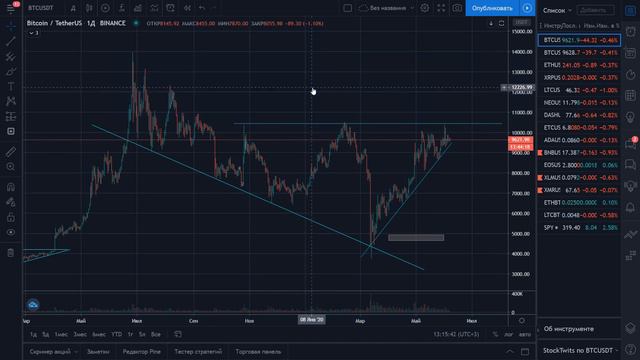Open the candlestick chart style selector
The height and width of the screenshot is (360, 640).
coord(89,8)
